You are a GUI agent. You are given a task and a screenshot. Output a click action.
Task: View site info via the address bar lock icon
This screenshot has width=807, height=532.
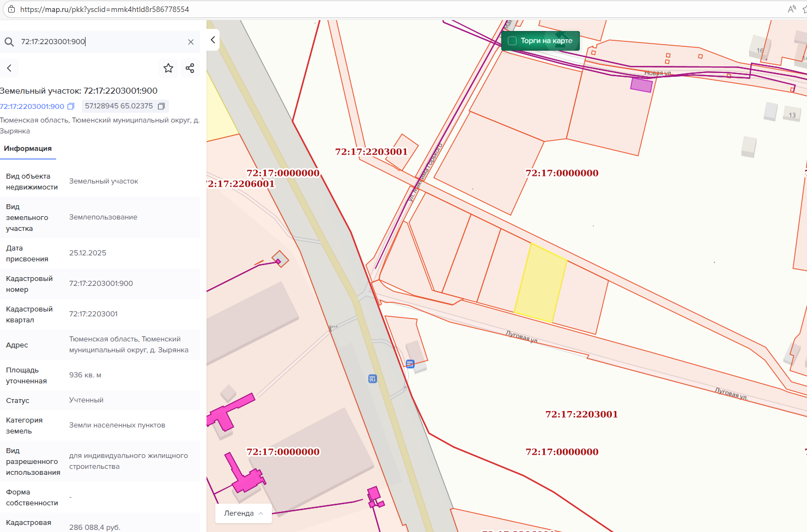pyautogui.click(x=11, y=9)
